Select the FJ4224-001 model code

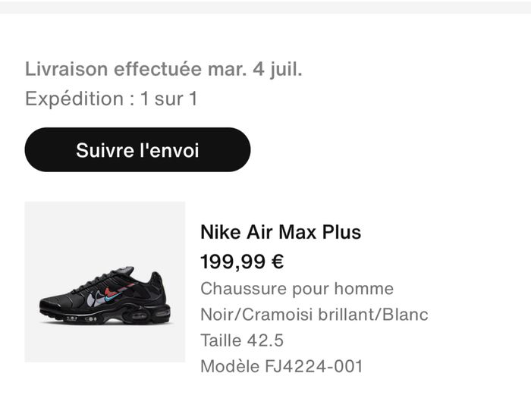(x=313, y=367)
